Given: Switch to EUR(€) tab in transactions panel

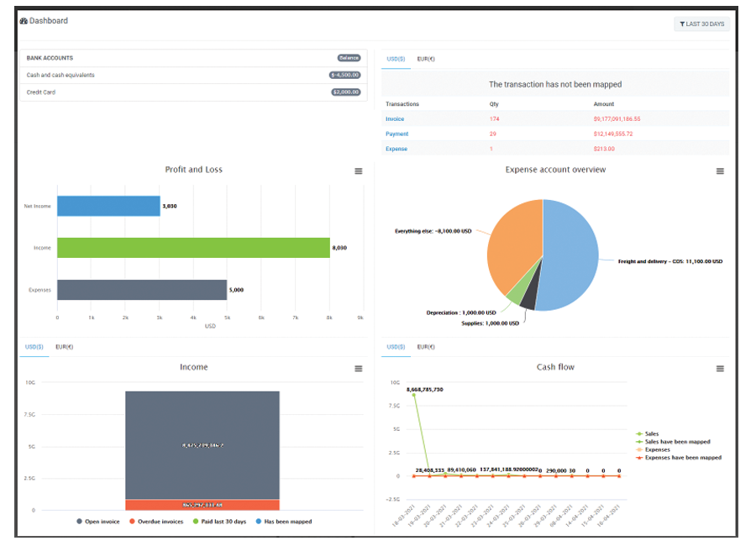Looking at the screenshot, I should pos(426,60).
